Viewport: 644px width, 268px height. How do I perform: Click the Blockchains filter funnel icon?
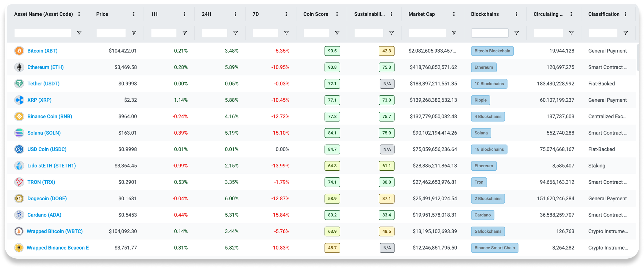pos(517,33)
